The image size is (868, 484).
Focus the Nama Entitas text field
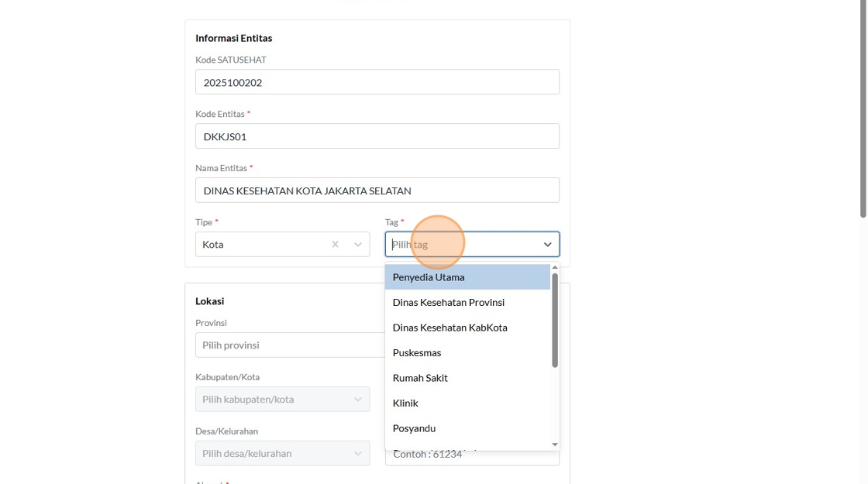[x=377, y=191]
